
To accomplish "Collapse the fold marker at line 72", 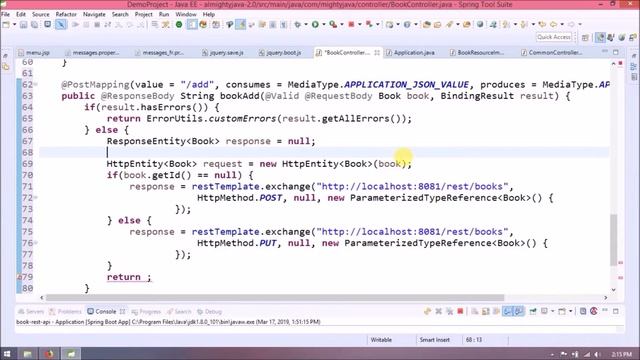I will [36, 198].
